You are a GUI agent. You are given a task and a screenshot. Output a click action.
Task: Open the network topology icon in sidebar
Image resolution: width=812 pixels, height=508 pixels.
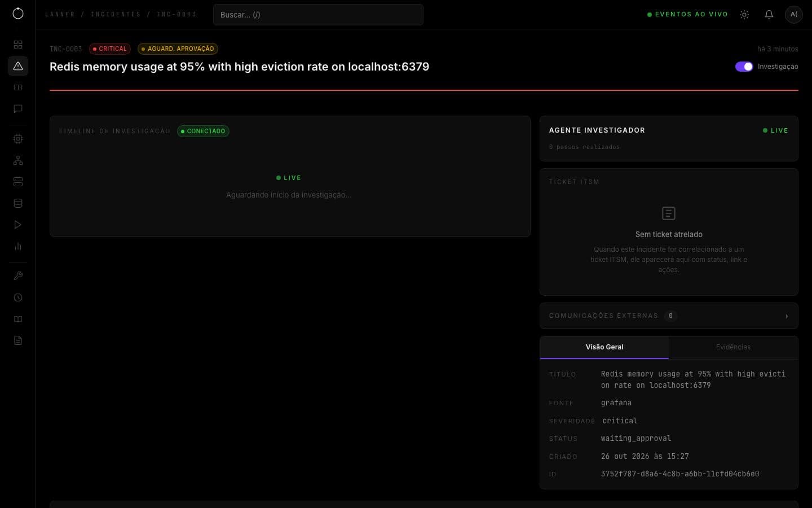coord(18,160)
